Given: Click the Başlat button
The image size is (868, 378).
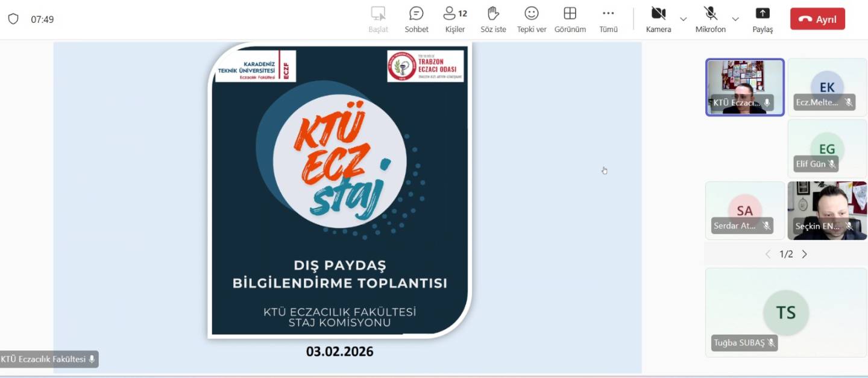Looking at the screenshot, I should coord(378,19).
